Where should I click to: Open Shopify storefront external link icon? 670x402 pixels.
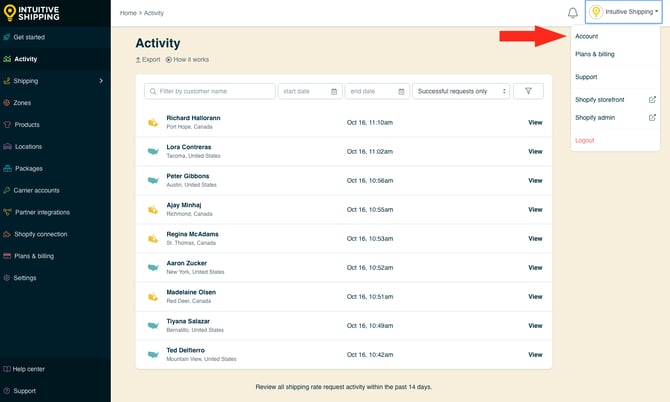pos(652,99)
